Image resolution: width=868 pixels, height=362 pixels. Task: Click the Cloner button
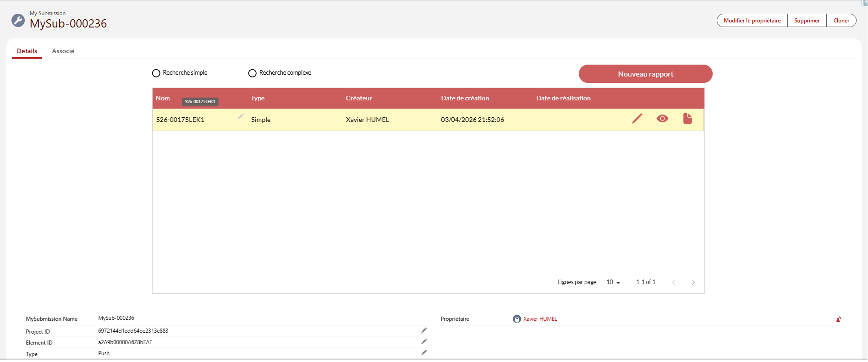841,21
